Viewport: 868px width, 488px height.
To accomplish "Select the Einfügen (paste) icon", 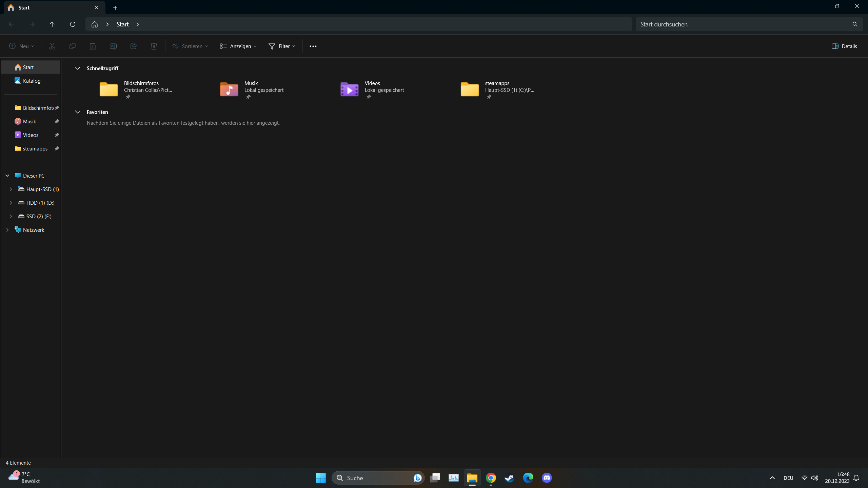I will tap(93, 46).
